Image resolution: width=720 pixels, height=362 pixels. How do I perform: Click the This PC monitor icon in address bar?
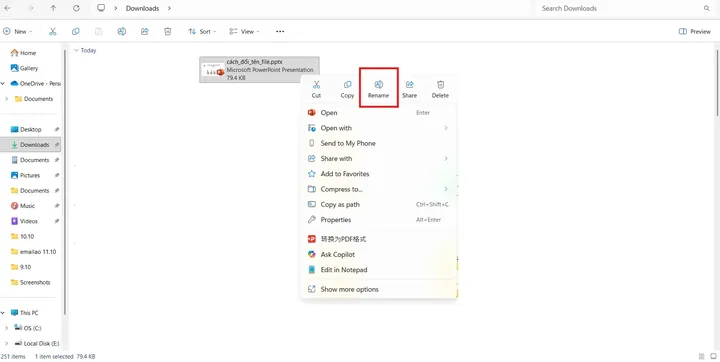coord(101,8)
